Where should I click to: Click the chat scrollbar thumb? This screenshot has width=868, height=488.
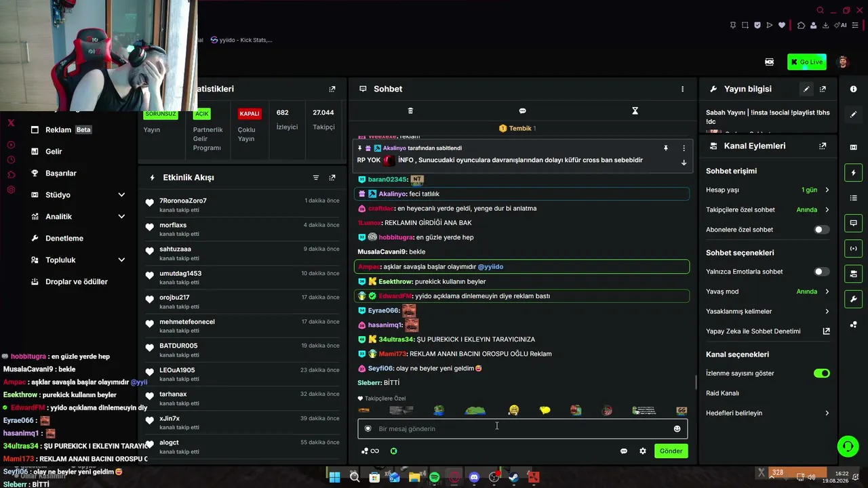coord(696,382)
